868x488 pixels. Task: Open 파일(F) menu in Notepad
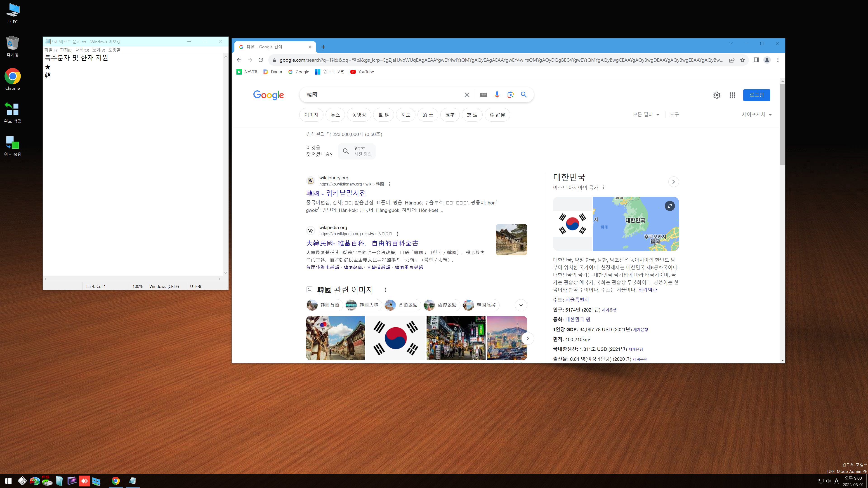(x=51, y=50)
